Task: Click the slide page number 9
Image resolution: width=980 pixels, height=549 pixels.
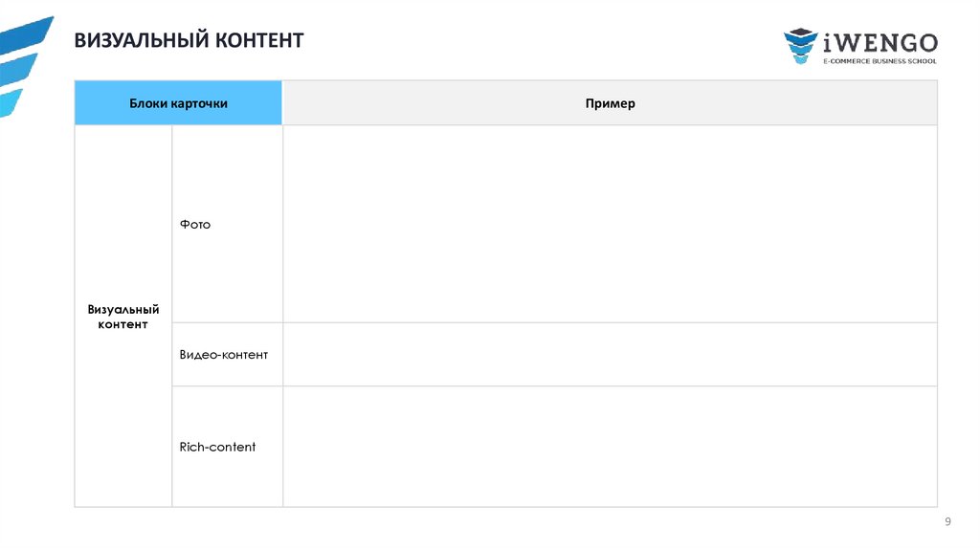Action: click(x=947, y=521)
